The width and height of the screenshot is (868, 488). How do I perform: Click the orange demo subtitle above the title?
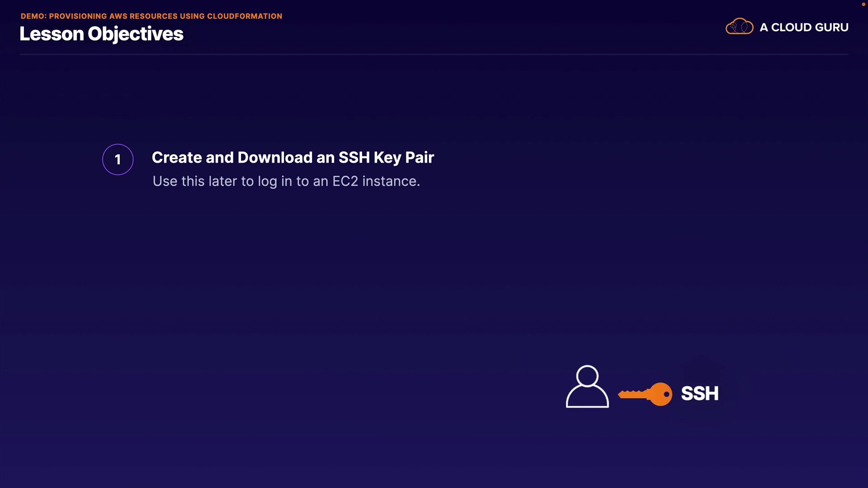coord(151,16)
